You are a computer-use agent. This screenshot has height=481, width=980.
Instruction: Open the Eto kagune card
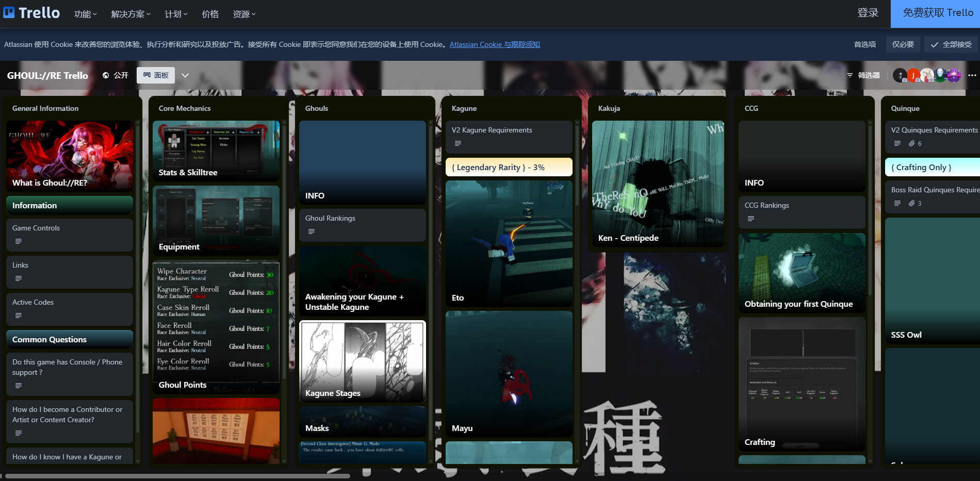click(x=509, y=243)
